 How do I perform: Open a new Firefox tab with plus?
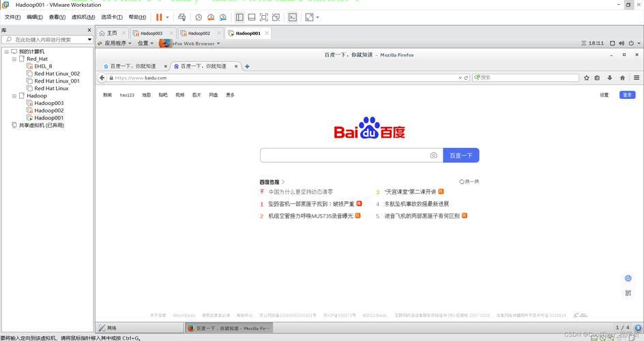pyautogui.click(x=247, y=66)
